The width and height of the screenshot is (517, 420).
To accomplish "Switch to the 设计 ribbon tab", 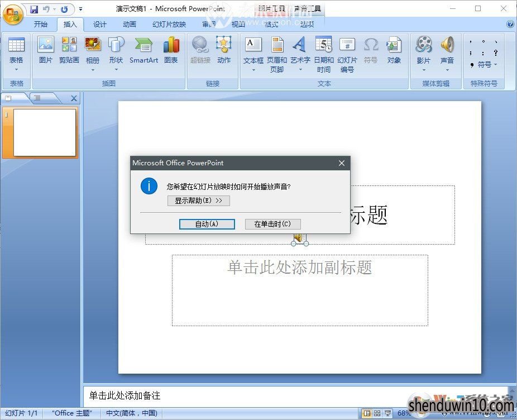I will click(99, 24).
